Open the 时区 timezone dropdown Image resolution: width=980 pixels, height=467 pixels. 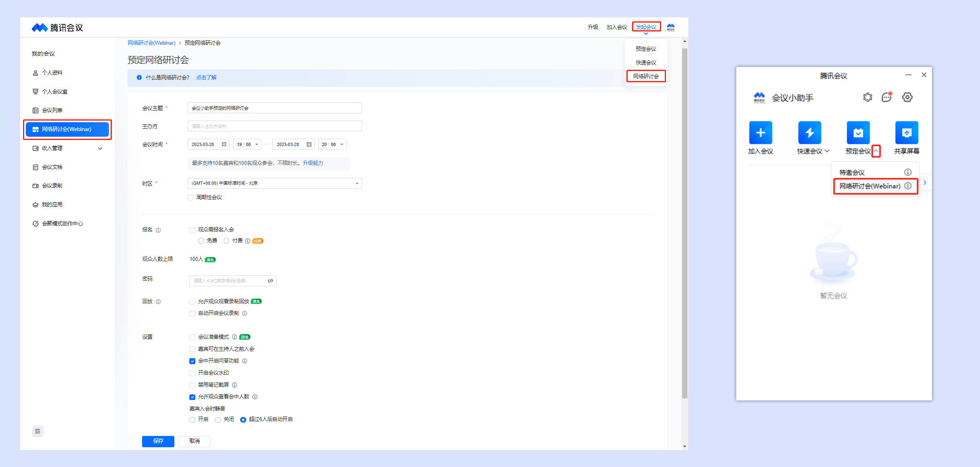coord(274,183)
